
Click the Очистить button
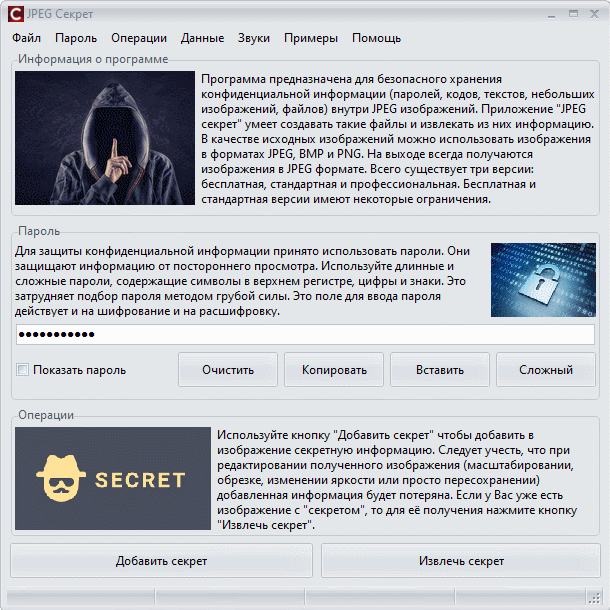pyautogui.click(x=228, y=370)
